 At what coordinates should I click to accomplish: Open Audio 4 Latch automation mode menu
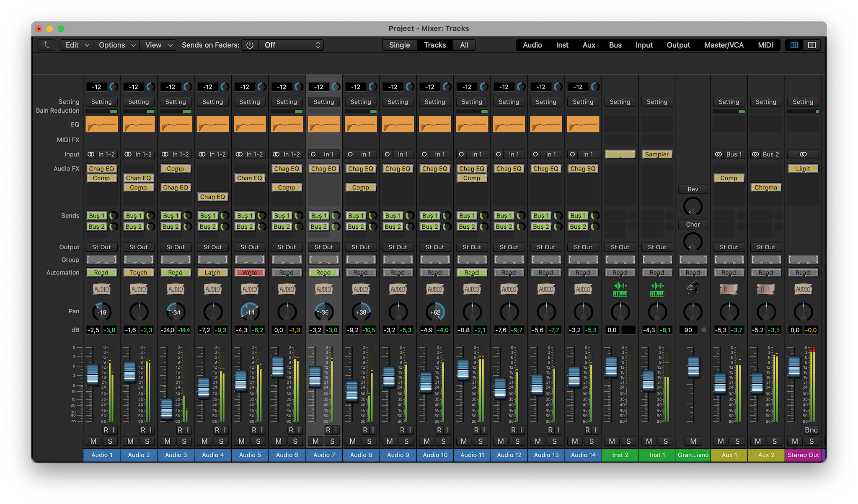point(212,272)
